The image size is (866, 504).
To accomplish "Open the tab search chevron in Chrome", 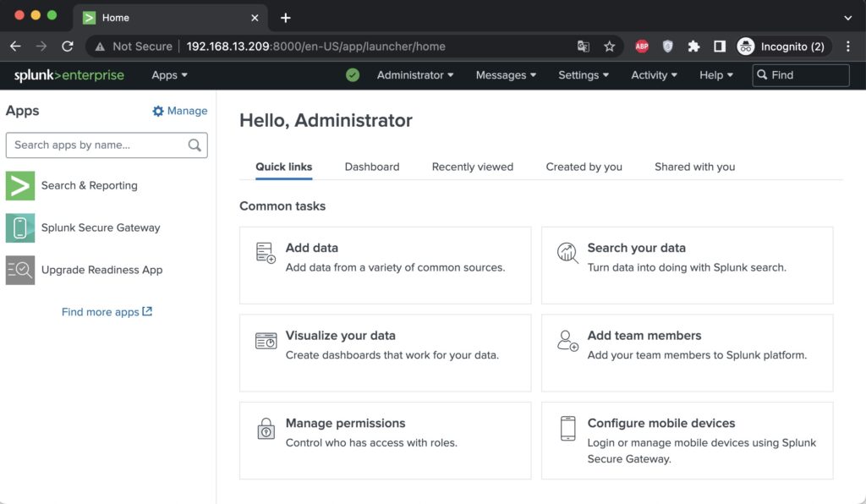I will coord(847,18).
